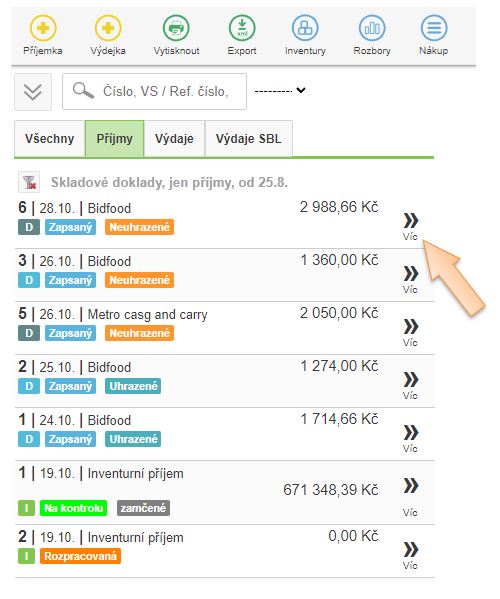The image size is (500, 599).
Task: Click the green Na kontrolu status badge
Action: pos(73,508)
